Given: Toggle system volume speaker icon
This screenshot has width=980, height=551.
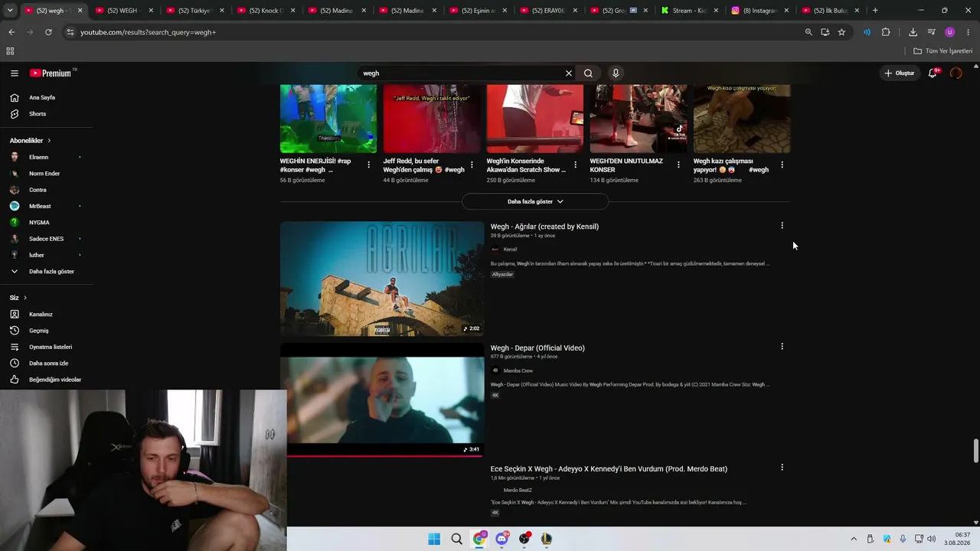Looking at the screenshot, I should pos(931,539).
